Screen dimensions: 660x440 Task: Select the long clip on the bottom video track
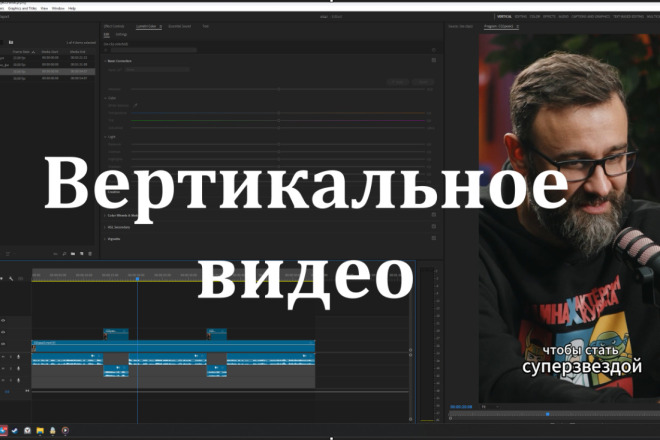pyautogui.click(x=173, y=346)
